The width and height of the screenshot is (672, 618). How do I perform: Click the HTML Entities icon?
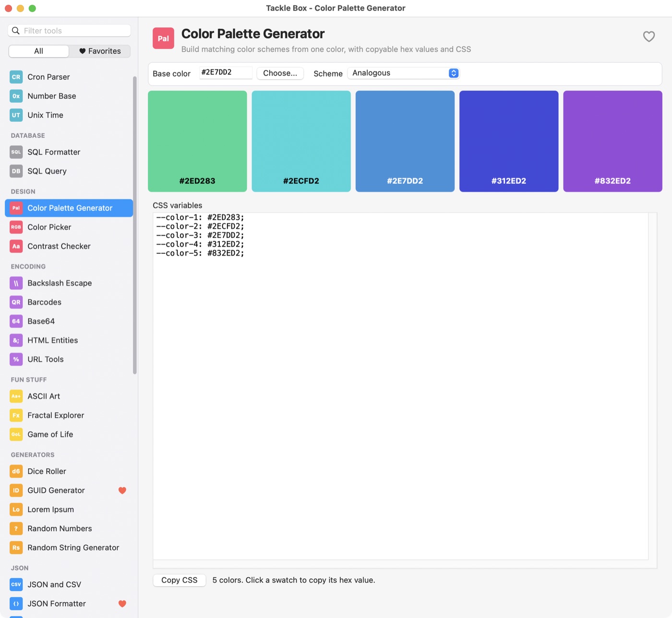[x=16, y=340]
